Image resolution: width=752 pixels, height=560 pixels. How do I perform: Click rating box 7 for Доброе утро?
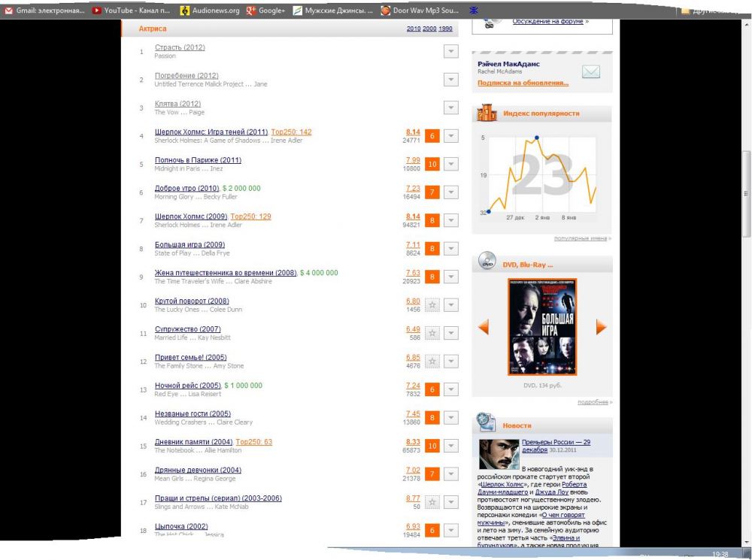tap(432, 192)
